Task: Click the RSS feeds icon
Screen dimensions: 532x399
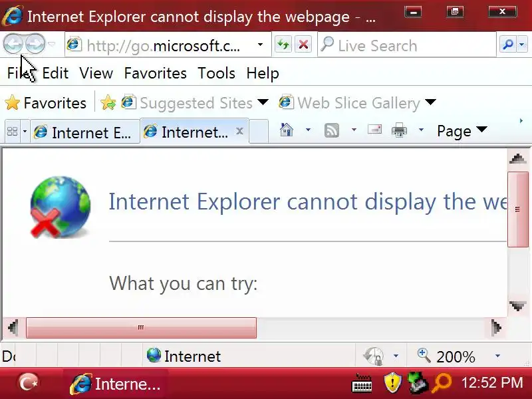Action: click(x=331, y=130)
